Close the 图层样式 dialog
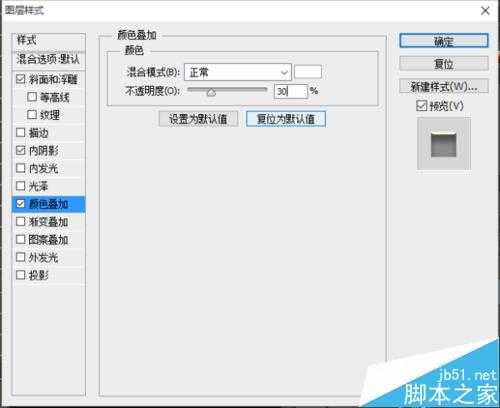 pos(485,11)
